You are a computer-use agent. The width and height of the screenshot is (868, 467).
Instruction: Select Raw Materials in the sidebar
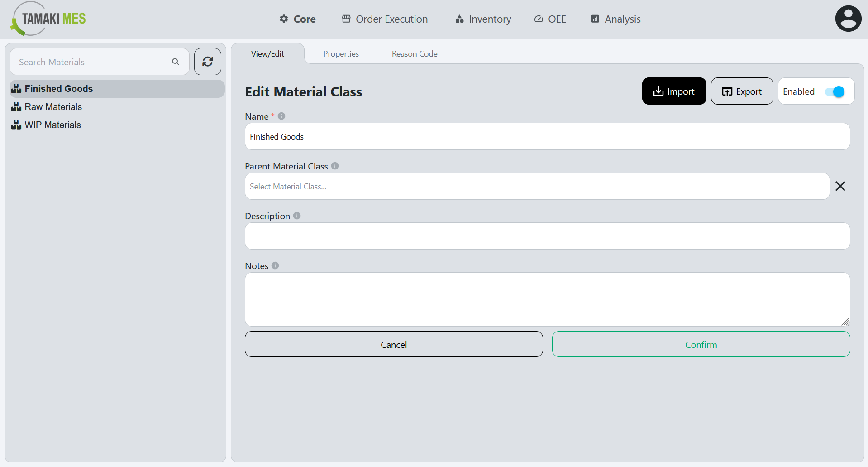click(53, 107)
